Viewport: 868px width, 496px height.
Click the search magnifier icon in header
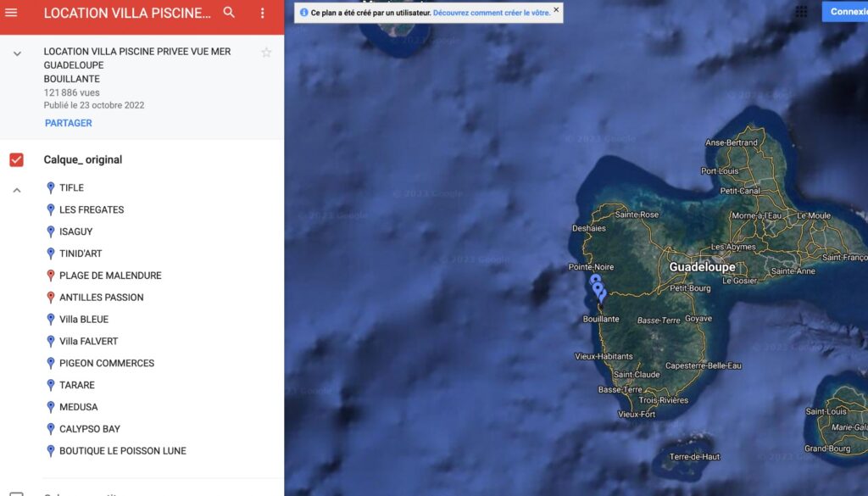tap(229, 12)
